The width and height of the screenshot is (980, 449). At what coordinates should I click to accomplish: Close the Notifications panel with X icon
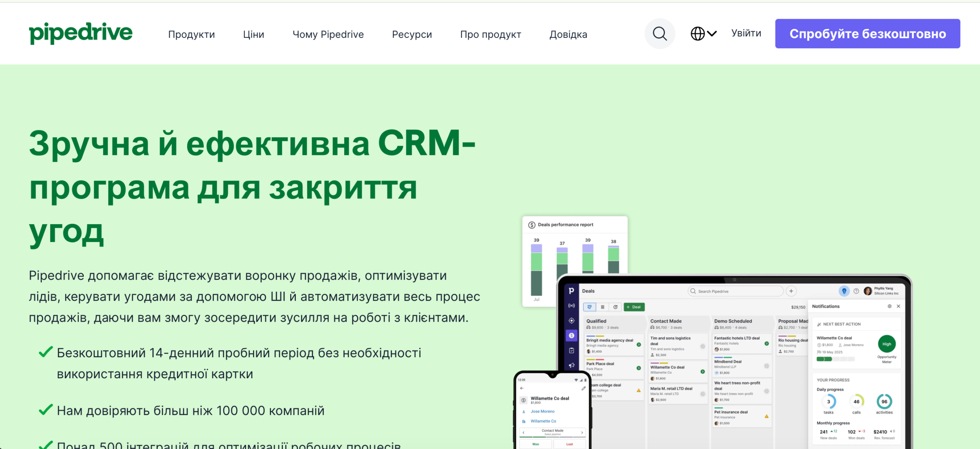pos(898,306)
